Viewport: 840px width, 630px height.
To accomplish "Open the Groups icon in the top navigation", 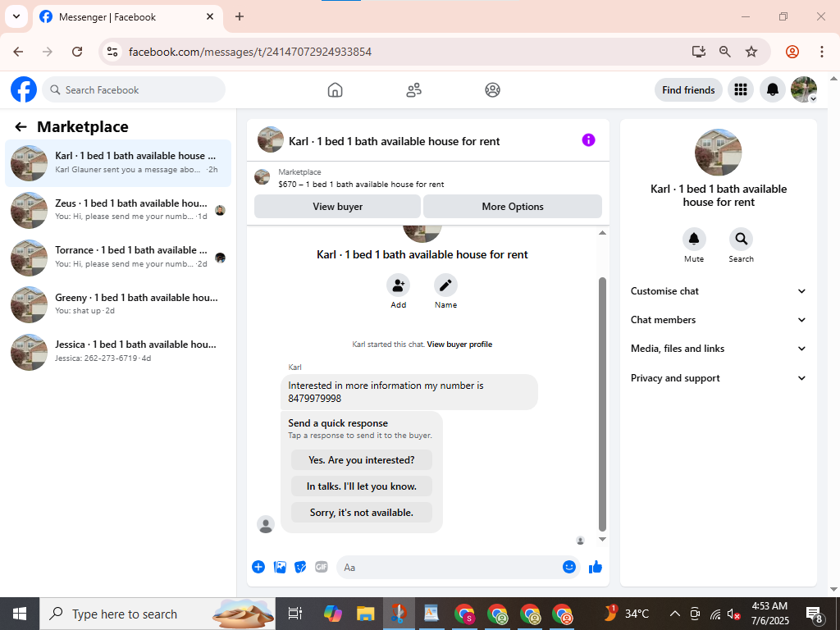I will (x=492, y=89).
